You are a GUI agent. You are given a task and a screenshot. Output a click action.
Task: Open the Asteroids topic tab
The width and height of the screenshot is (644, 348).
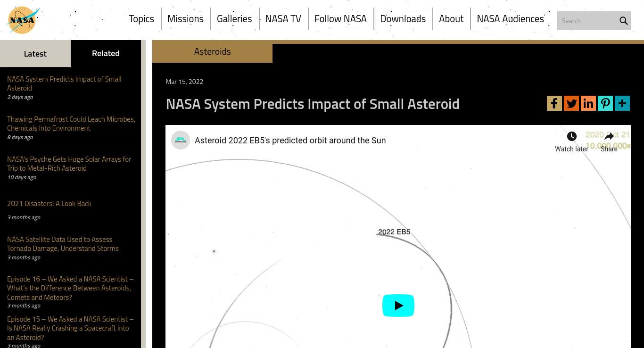click(x=212, y=51)
